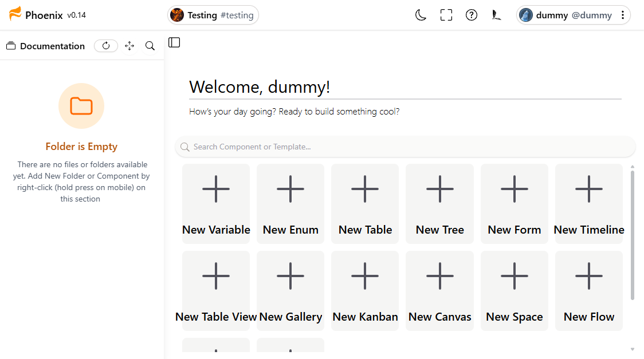
Task: Click the icon right of help
Action: coord(496,15)
